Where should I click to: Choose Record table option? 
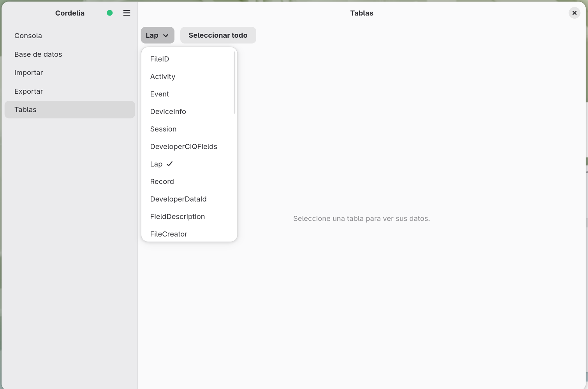pos(189,182)
